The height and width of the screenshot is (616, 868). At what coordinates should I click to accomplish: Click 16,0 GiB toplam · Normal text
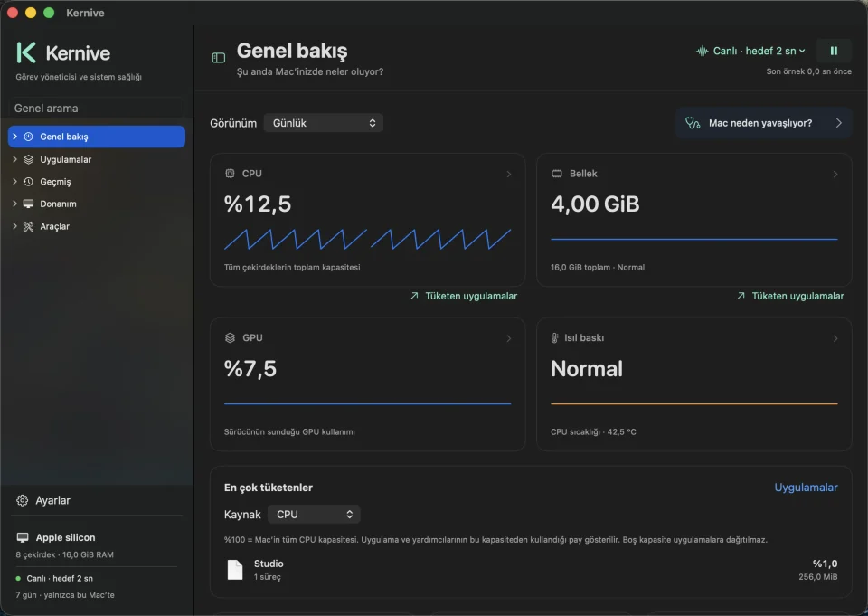[598, 268]
